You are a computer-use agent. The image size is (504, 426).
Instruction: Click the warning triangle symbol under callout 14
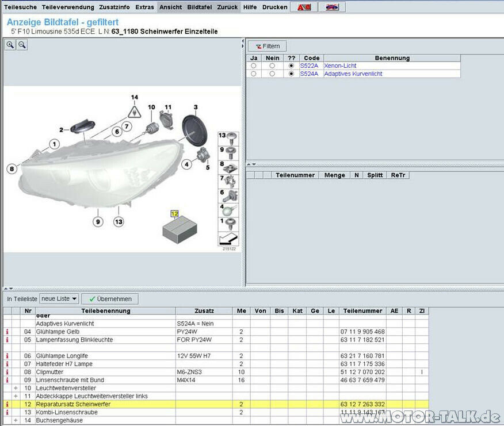135,112
